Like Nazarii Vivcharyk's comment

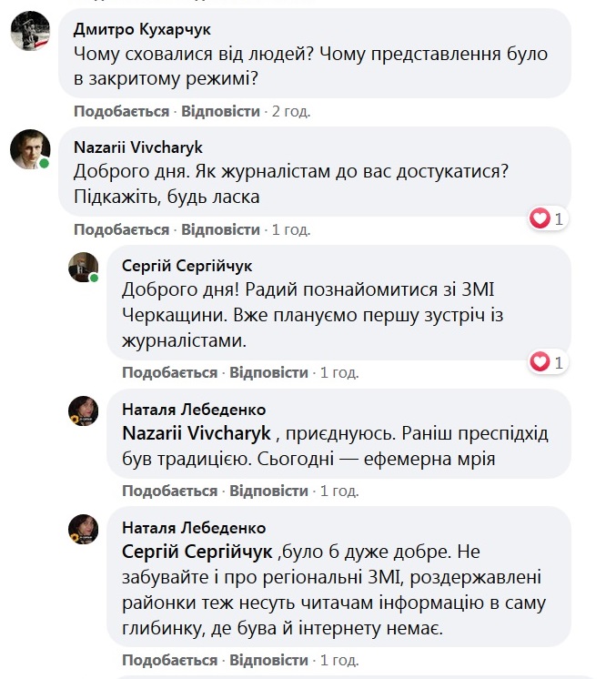click(122, 229)
